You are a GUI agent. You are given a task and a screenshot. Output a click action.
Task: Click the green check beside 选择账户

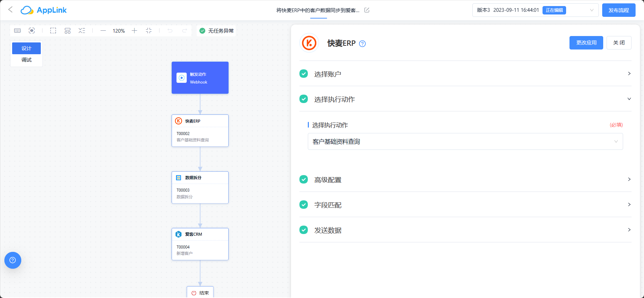point(304,74)
